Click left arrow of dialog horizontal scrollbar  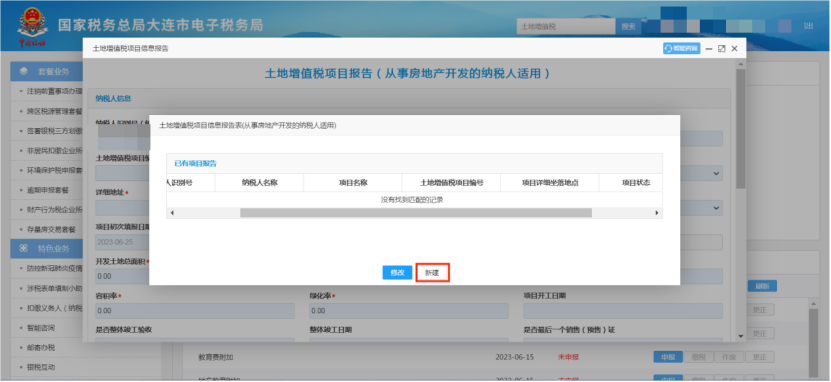point(172,212)
